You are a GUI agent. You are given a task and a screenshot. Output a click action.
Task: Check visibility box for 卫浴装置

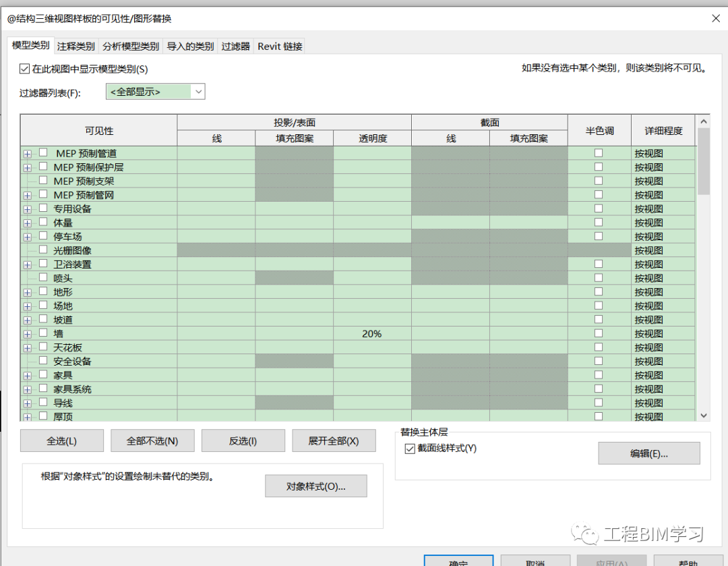pyautogui.click(x=43, y=263)
